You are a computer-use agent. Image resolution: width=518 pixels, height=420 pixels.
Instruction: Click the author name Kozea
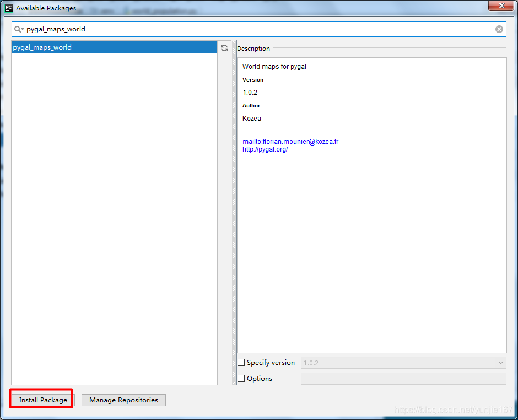click(252, 119)
